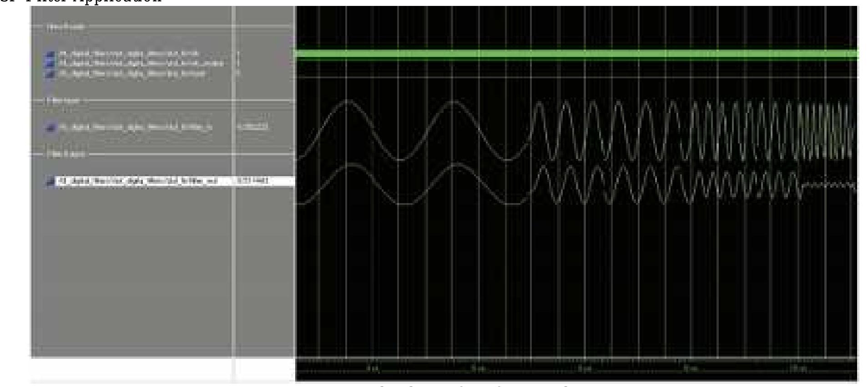Click the icon of the second signal in the top group
The height and width of the screenshot is (387, 868).
click(x=51, y=63)
